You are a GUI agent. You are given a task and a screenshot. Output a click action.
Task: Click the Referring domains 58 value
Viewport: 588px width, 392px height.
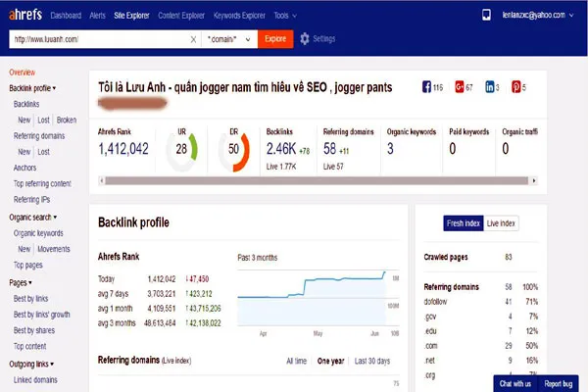pos(329,149)
